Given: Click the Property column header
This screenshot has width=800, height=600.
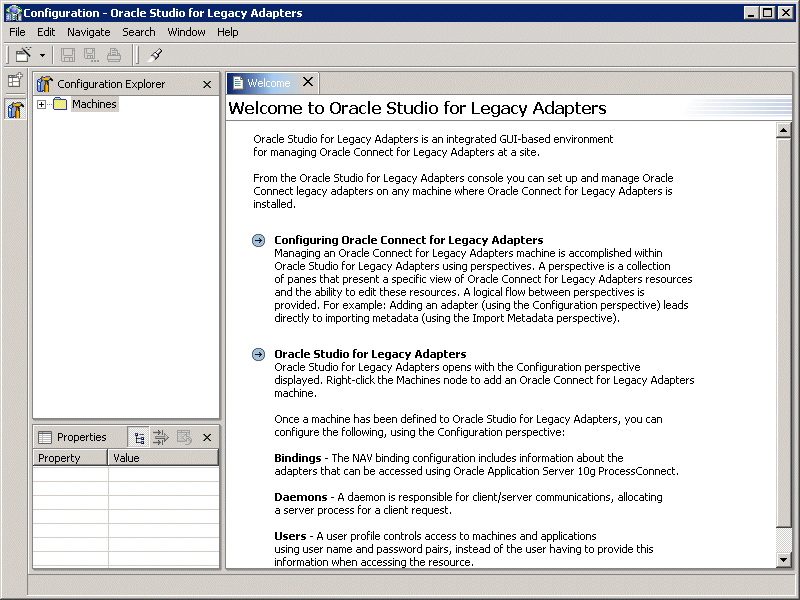Looking at the screenshot, I should 70,458.
